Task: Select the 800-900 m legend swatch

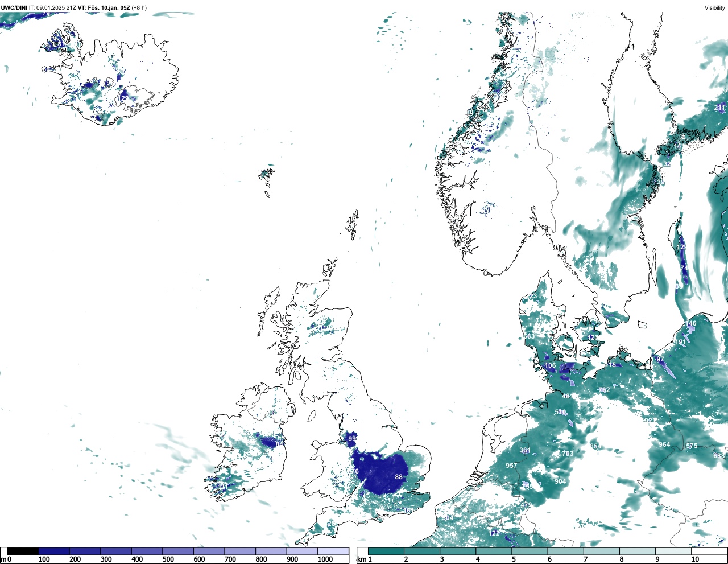Action: coord(271,551)
